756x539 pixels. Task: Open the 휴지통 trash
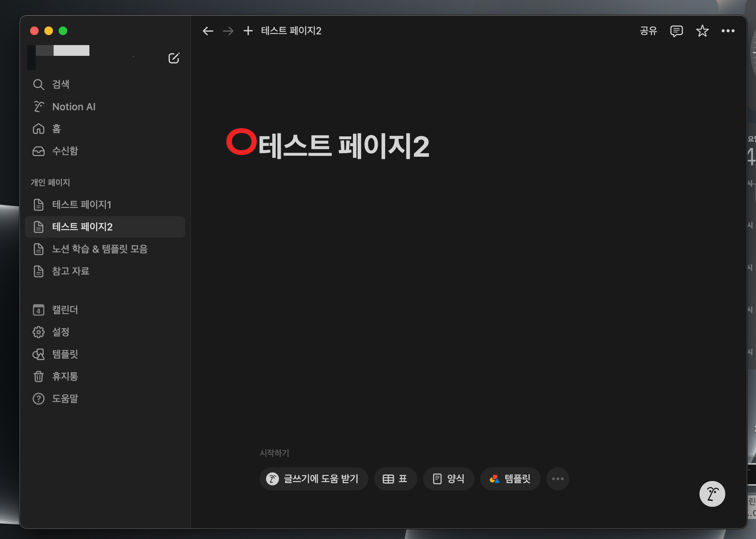click(x=65, y=377)
